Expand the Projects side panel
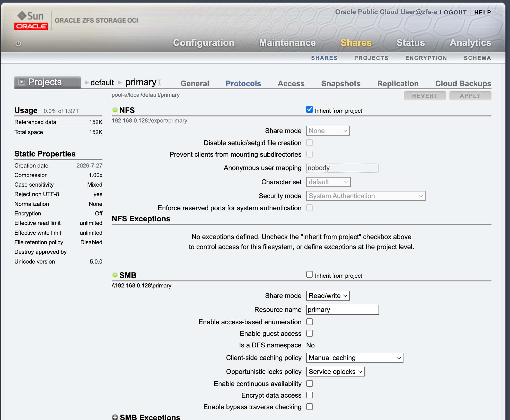 [48, 82]
